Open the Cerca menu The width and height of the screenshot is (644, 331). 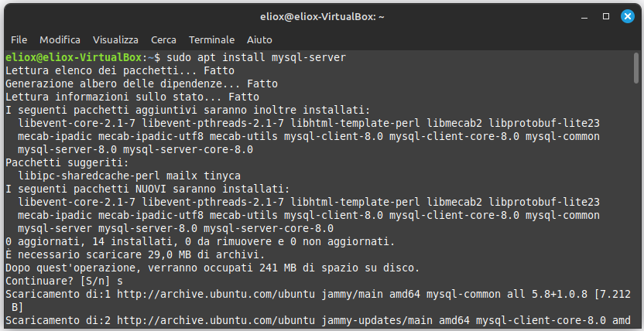coord(163,39)
